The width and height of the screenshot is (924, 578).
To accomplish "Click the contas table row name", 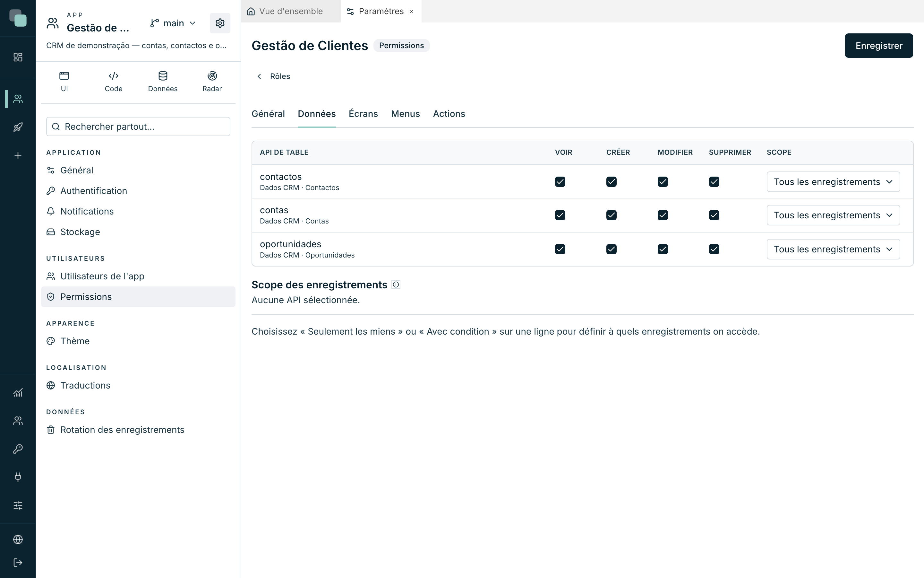I will (274, 210).
